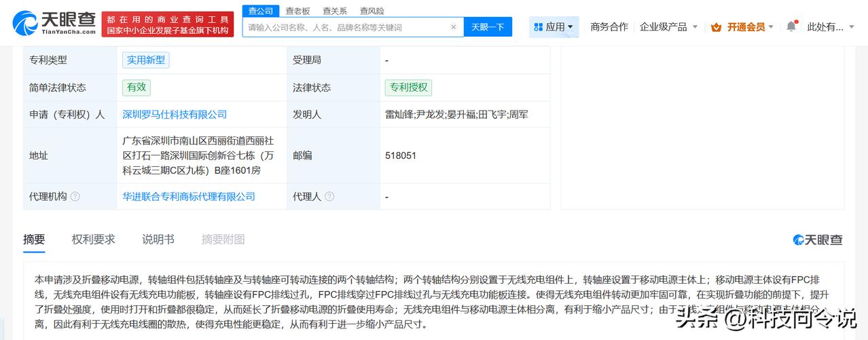Clear the search box with the X icon
Image resolution: width=868 pixels, height=340 pixels.
point(454,27)
